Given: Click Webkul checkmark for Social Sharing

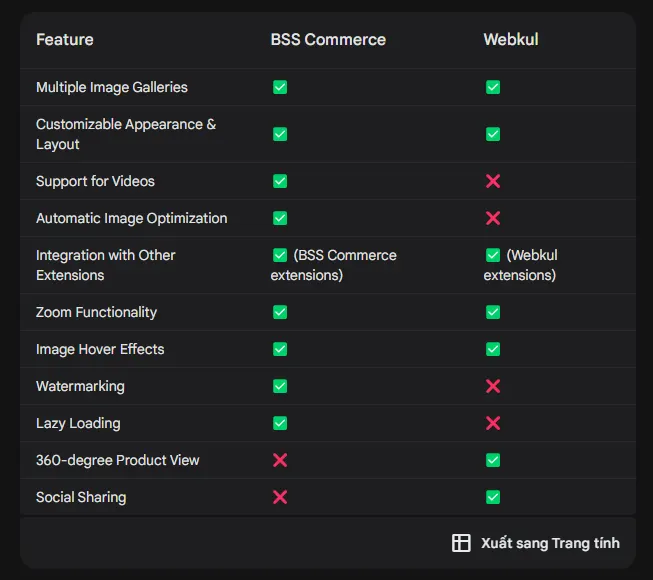Looking at the screenshot, I should [493, 497].
